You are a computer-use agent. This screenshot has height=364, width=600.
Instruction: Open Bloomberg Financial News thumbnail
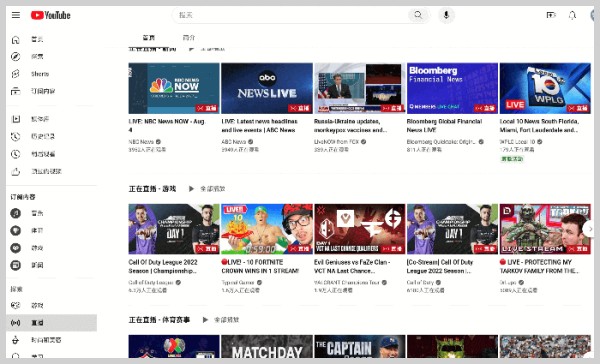tap(452, 88)
